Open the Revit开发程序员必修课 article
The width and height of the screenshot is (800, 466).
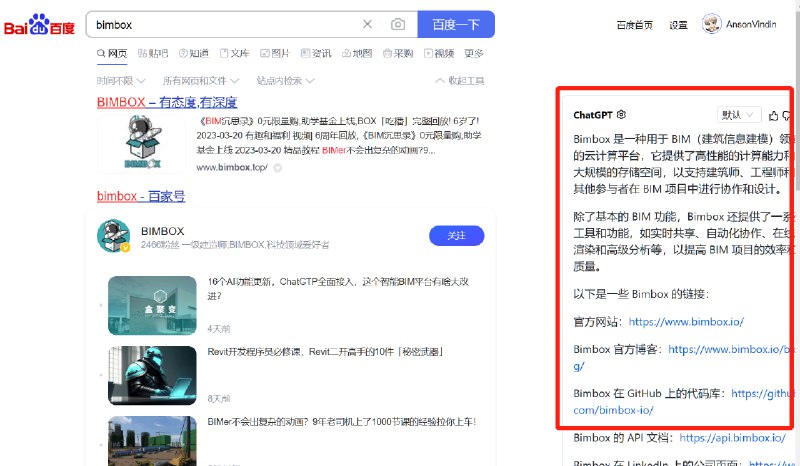pos(326,352)
